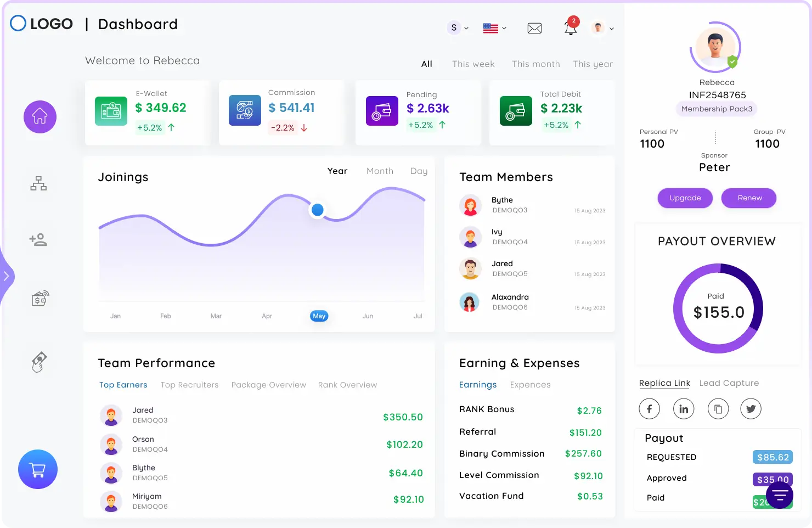Share replica link on Facebook
The image size is (812, 528).
pyautogui.click(x=650, y=409)
